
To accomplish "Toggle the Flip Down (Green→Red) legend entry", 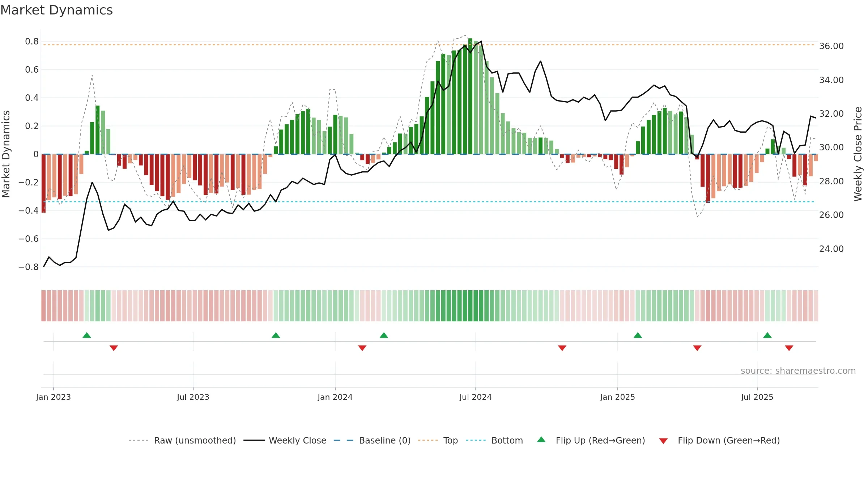I will coord(719,440).
